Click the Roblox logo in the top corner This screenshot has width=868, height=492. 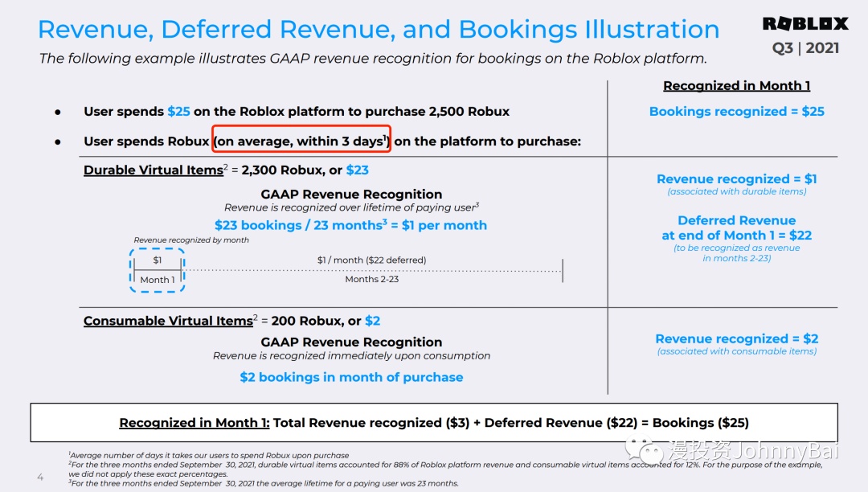[x=805, y=24]
